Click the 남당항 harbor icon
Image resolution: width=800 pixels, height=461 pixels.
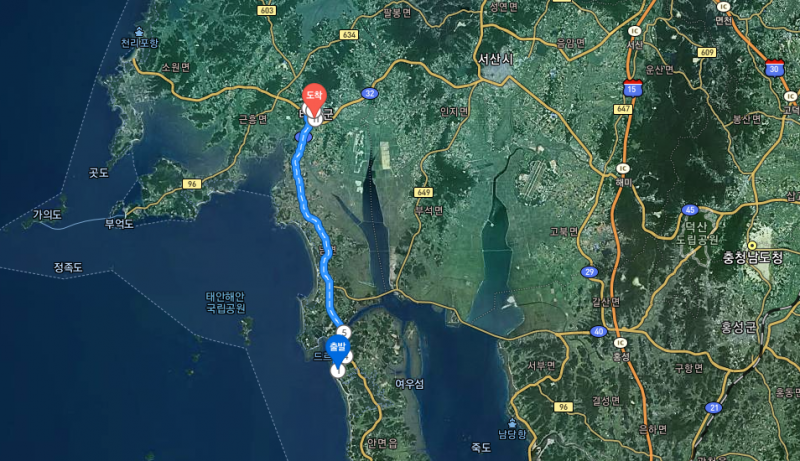(512, 423)
